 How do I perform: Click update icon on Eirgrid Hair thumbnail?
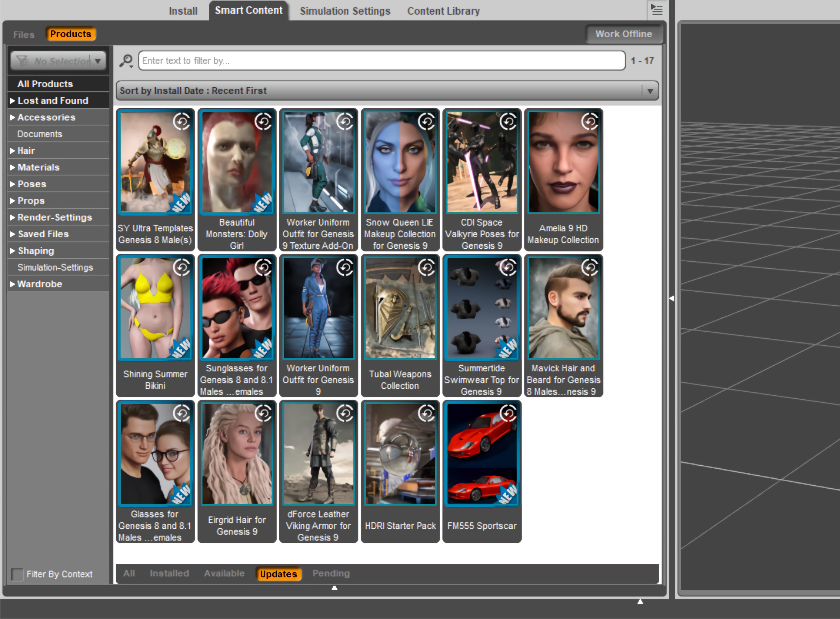coord(263,413)
